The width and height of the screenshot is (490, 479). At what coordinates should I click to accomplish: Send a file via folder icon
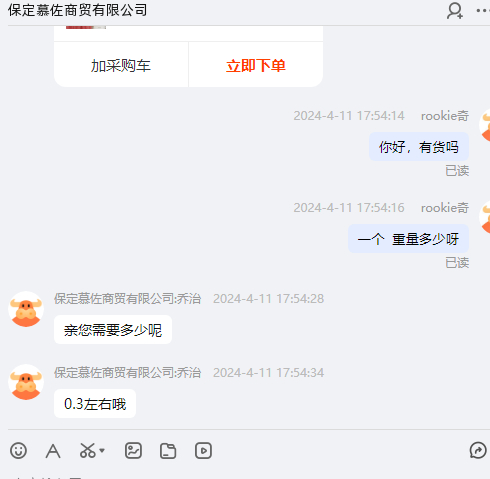click(168, 451)
